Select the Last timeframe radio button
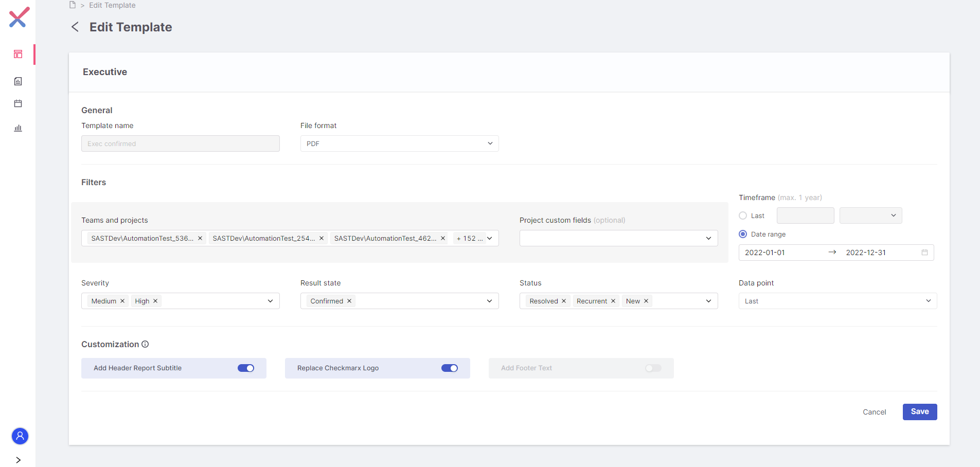Screen dimensions: 980x467 (743, 215)
